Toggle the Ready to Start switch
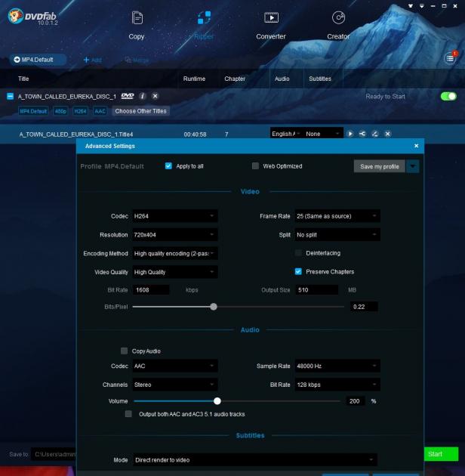Viewport: 465px width, 476px height. (448, 96)
